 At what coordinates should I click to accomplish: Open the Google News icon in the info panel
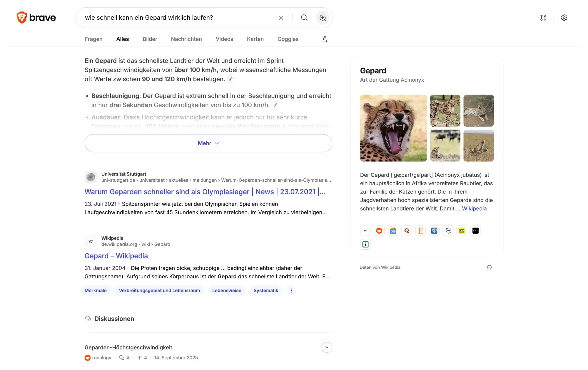(393, 231)
